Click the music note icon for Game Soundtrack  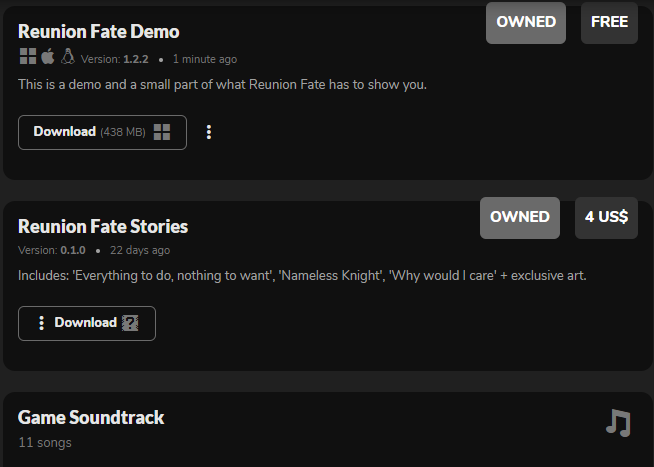tap(618, 423)
